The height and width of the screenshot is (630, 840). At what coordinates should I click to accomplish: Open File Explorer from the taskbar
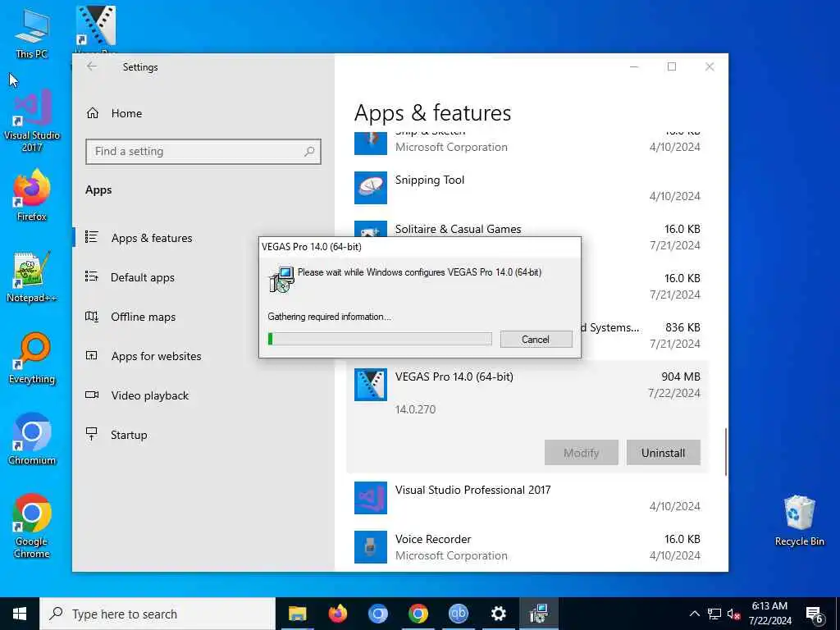point(297,614)
